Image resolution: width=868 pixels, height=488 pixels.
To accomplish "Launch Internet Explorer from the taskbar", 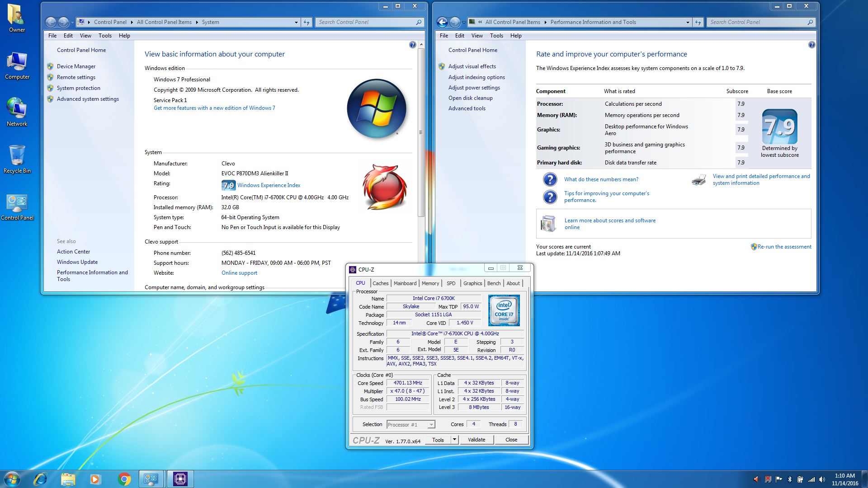I will (x=40, y=479).
